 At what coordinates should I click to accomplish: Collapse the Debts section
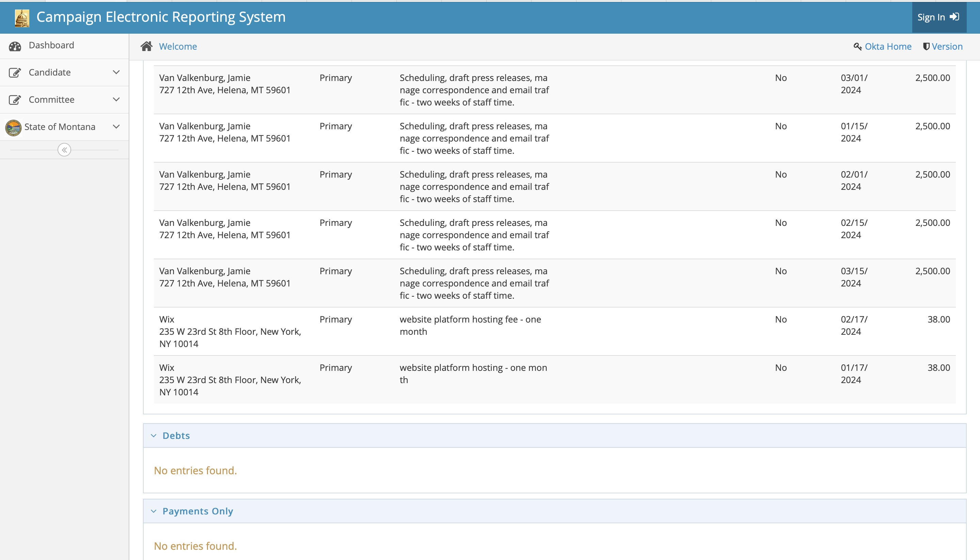coord(154,435)
